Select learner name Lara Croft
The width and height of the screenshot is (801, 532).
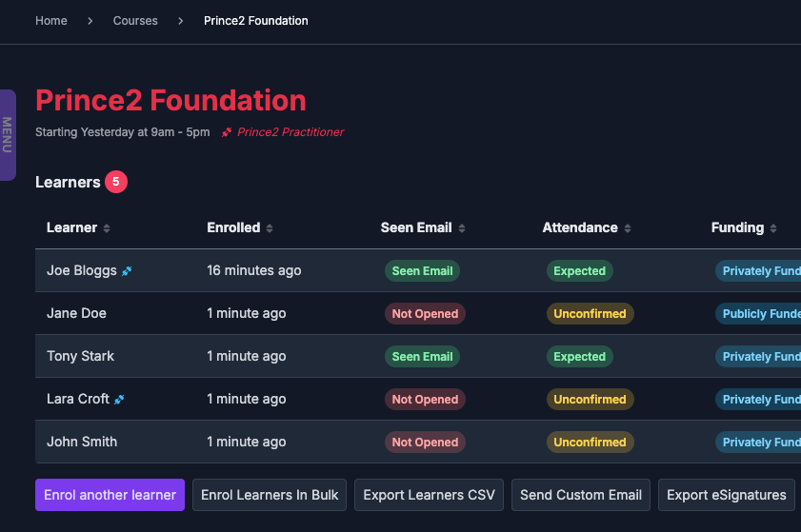tap(78, 400)
